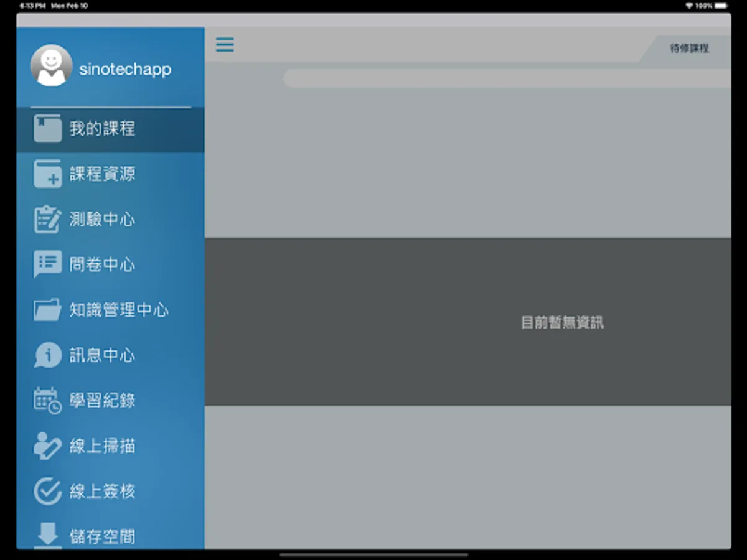Open the hamburger navigation menu
Viewport: 747px width, 560px height.
[225, 45]
